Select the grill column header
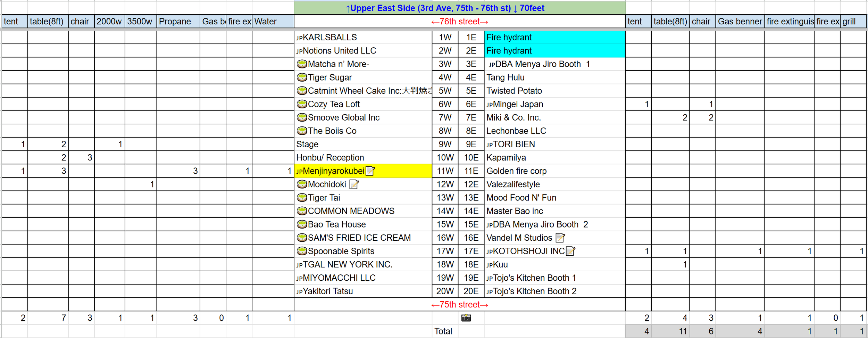Viewport: 868px width, 338px height. [x=853, y=21]
